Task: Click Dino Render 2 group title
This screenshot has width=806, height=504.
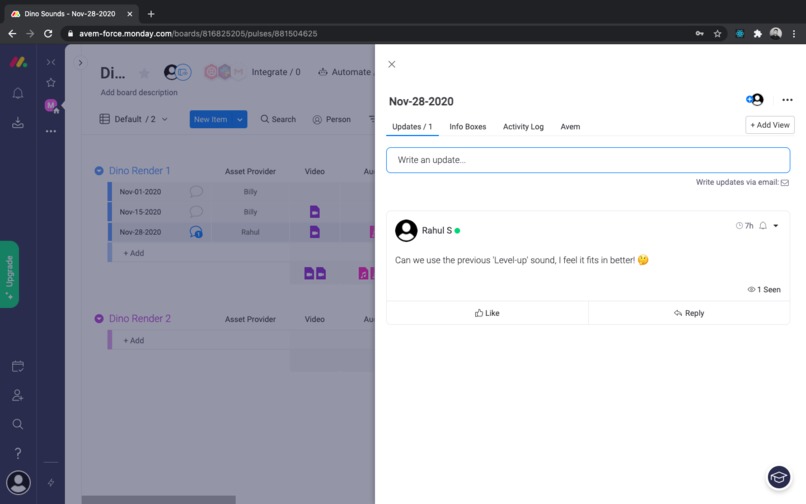Action: (140, 319)
